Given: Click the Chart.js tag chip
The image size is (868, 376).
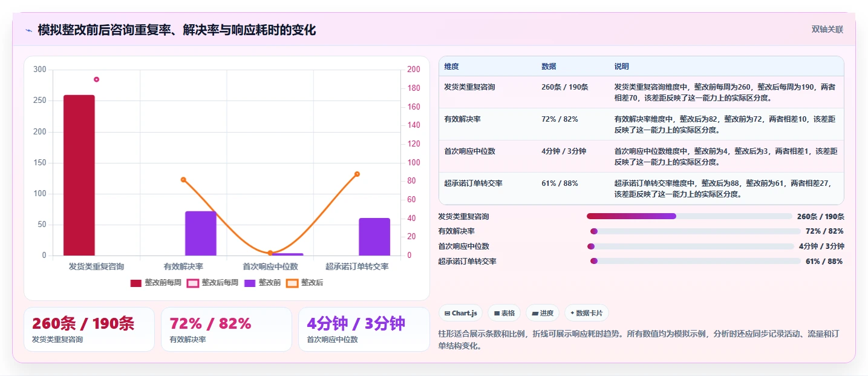Looking at the screenshot, I should click(x=460, y=313).
